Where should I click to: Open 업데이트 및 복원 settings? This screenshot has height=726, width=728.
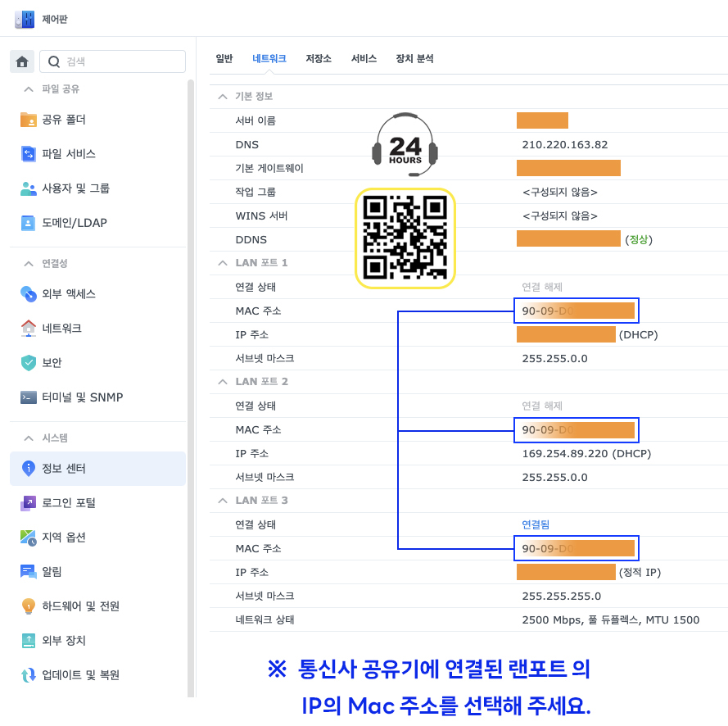[x=98, y=675]
